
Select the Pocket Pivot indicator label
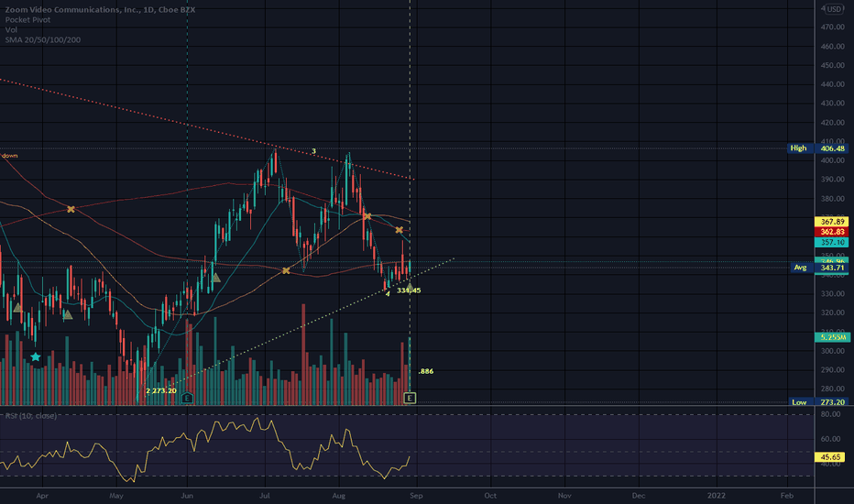click(27, 19)
